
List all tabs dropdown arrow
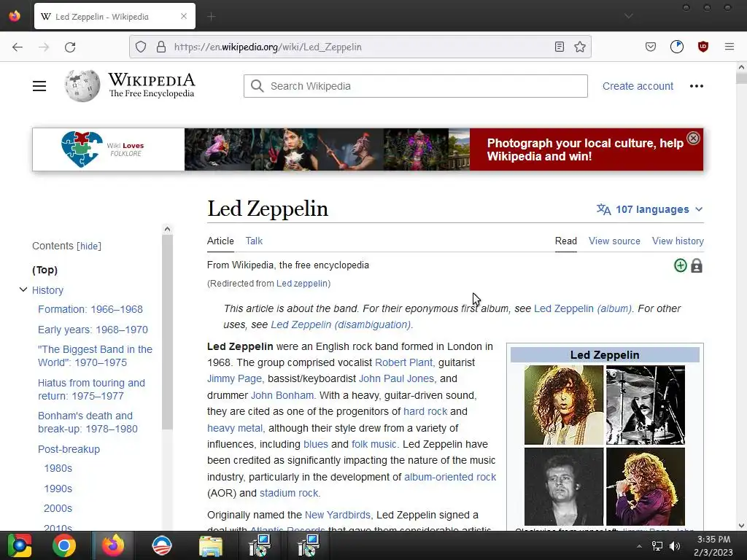click(629, 16)
